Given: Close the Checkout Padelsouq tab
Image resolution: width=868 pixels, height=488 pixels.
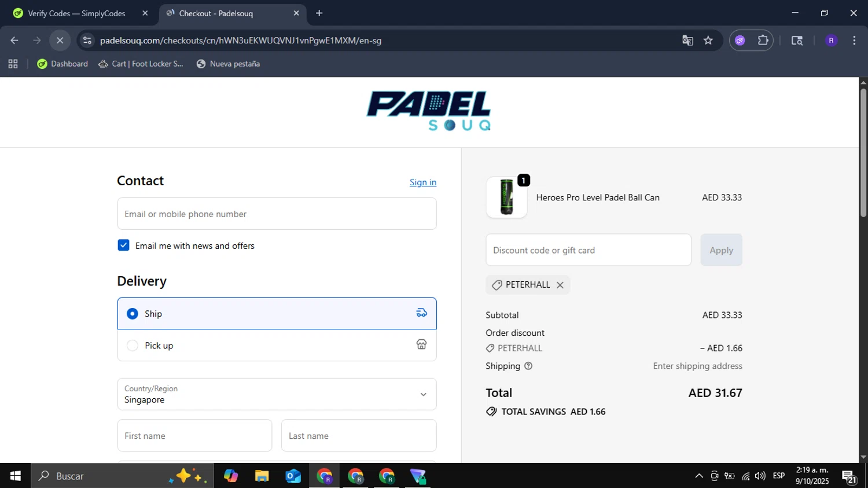Looking at the screenshot, I should pyautogui.click(x=296, y=13).
